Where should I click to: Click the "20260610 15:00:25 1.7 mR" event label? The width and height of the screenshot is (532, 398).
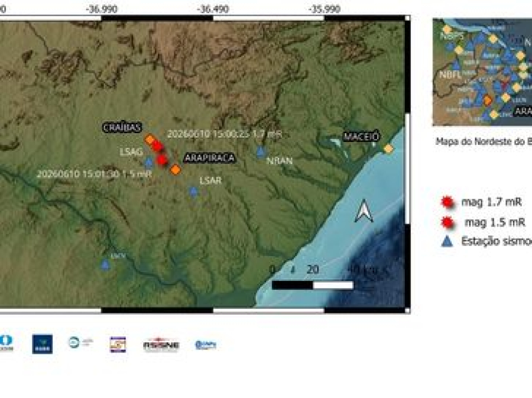225,134
